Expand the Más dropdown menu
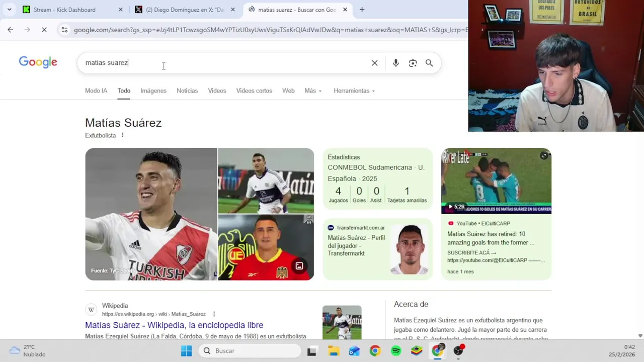This screenshot has height=362, width=644. click(x=313, y=90)
